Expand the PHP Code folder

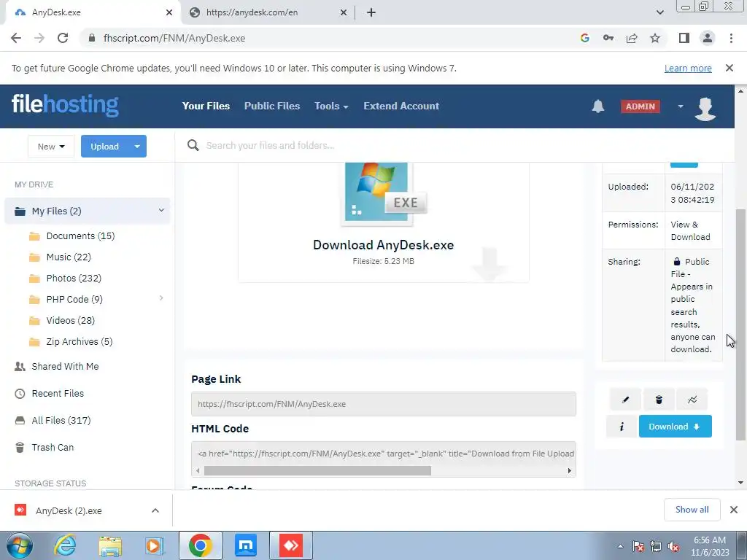pos(161,298)
